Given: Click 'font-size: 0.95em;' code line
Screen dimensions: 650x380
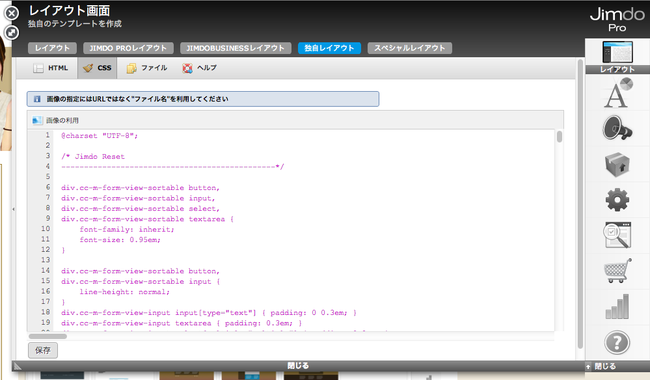Looking at the screenshot, I should (120, 240).
